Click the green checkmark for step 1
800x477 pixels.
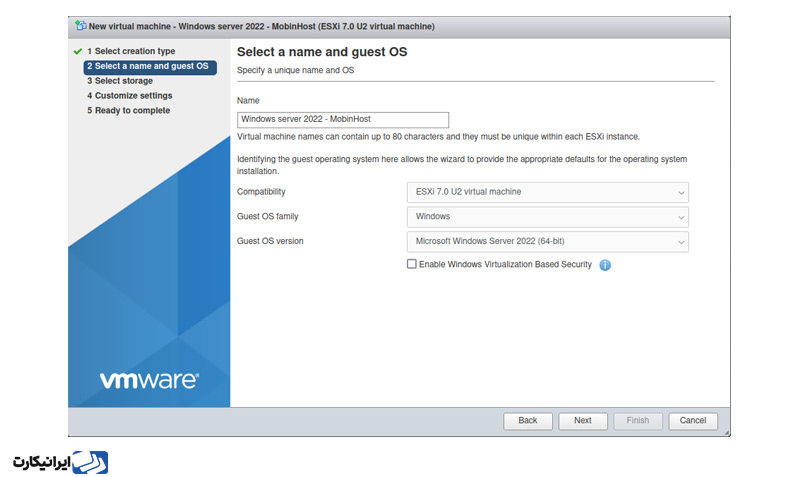coord(78,52)
